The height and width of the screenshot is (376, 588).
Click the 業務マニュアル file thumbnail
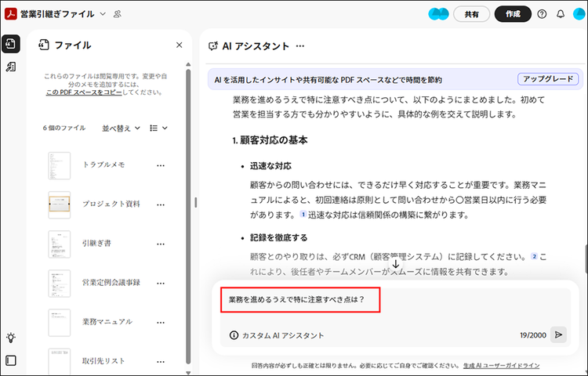[x=59, y=321]
